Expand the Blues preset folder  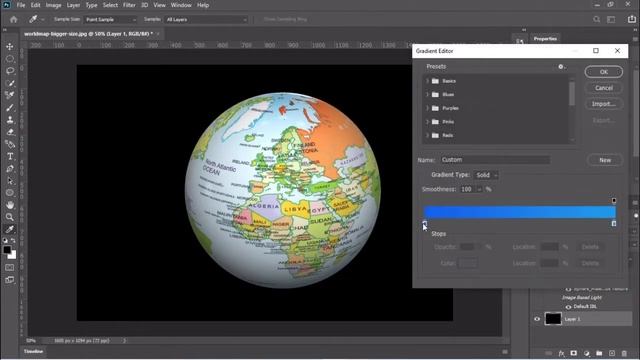pyautogui.click(x=427, y=94)
